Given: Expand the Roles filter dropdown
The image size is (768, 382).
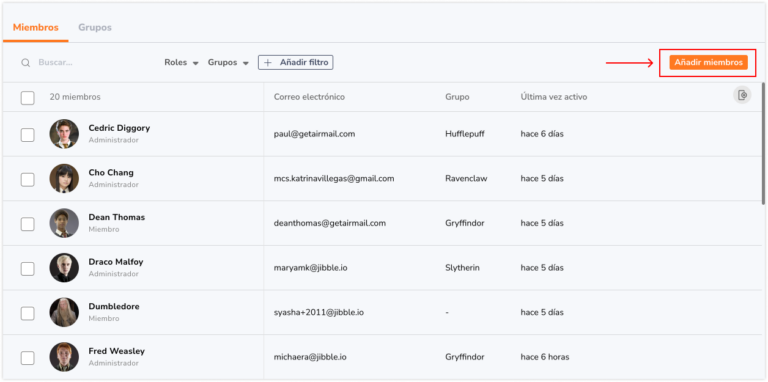Looking at the screenshot, I should pyautogui.click(x=181, y=63).
